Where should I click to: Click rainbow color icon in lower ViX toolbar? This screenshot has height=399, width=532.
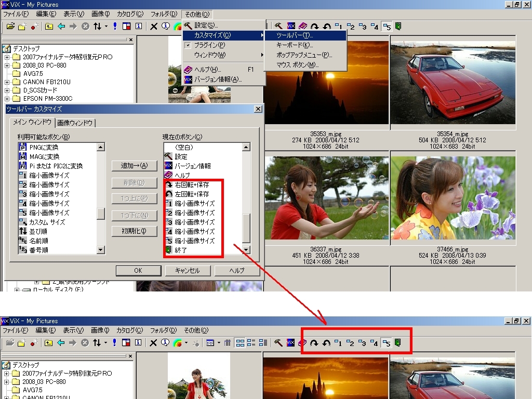click(178, 343)
